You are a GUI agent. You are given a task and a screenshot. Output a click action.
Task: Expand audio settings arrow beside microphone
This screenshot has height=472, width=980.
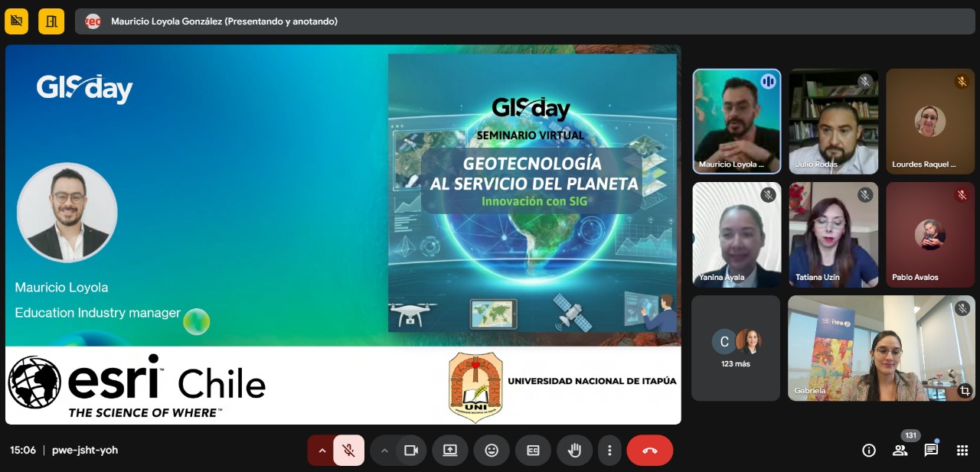coord(322,451)
